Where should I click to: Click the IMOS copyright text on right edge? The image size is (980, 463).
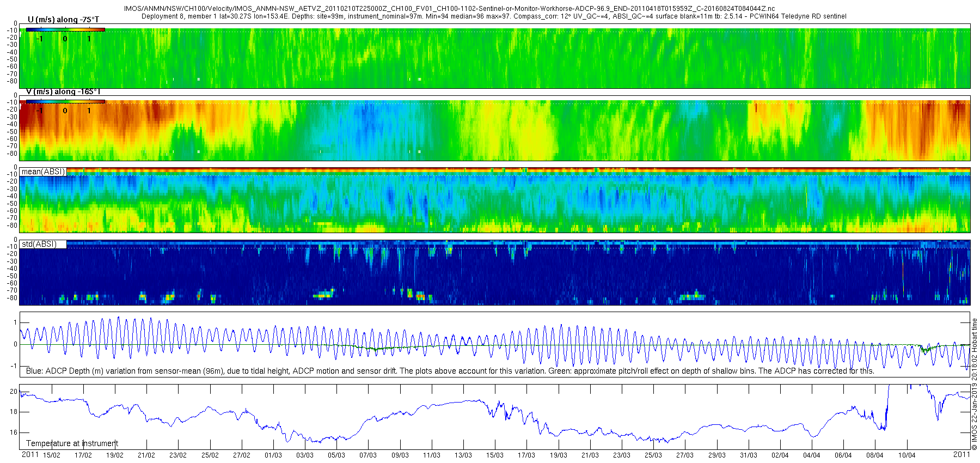(x=975, y=384)
